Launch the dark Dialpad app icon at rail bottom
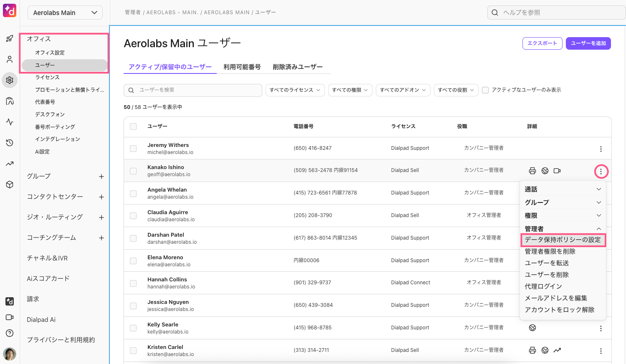Viewport: 626px width, 364px height. (x=10, y=301)
